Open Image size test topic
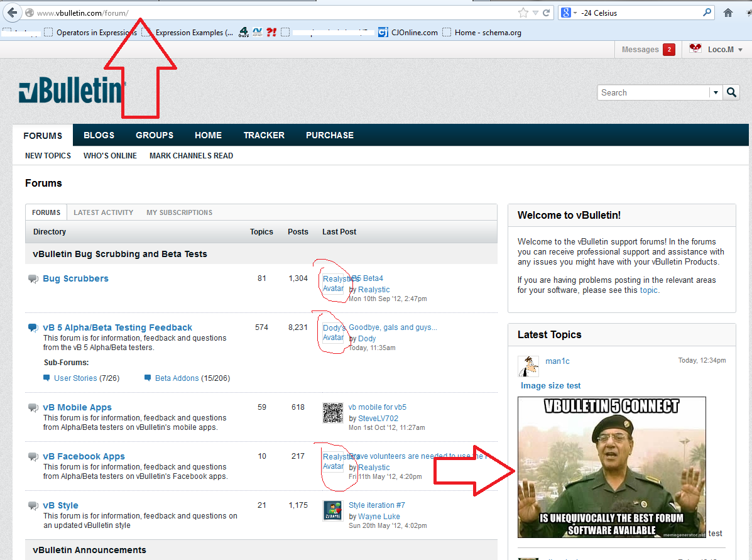This screenshot has width=752, height=560. (550, 385)
